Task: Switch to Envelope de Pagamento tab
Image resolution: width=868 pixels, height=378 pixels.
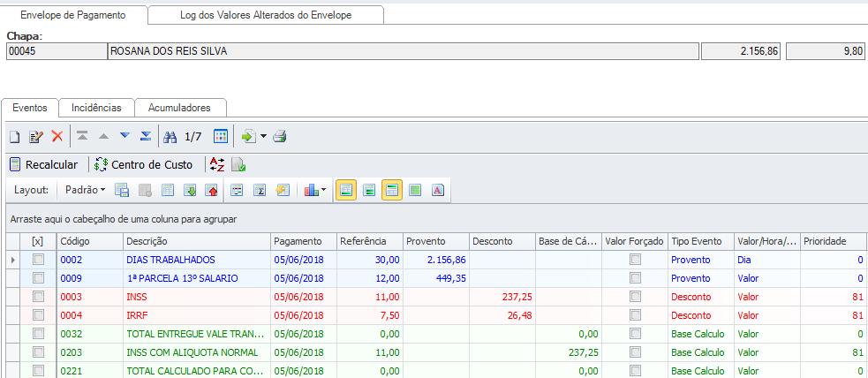Action: (x=73, y=15)
